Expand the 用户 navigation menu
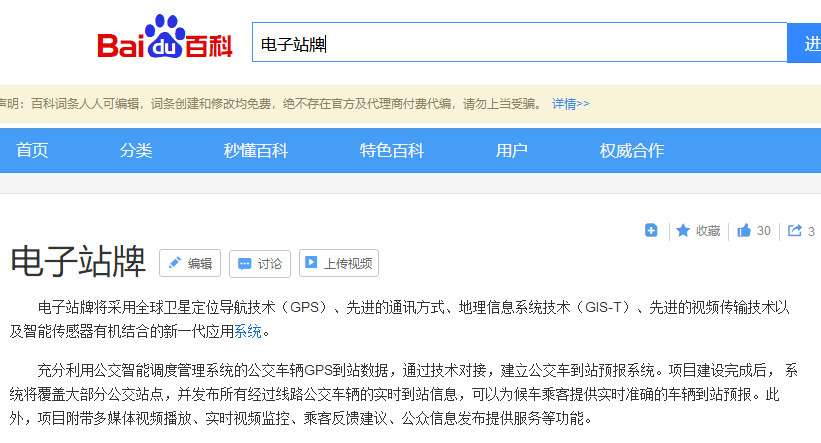The width and height of the screenshot is (821, 443). click(512, 151)
